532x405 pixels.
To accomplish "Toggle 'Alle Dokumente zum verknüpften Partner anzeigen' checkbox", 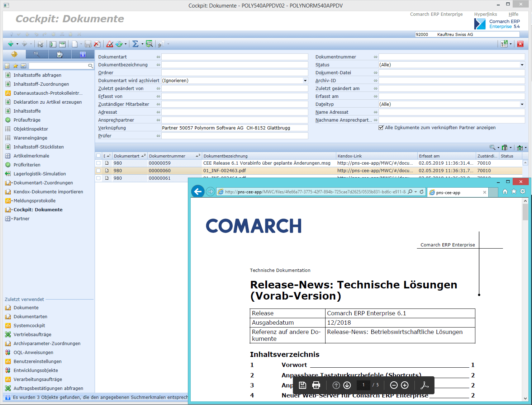I will [x=381, y=128].
